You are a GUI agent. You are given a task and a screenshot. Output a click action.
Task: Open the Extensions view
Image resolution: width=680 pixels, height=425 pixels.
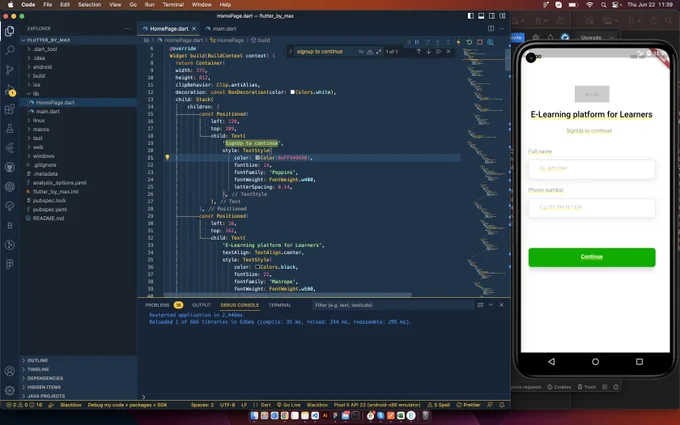pyautogui.click(x=10, y=109)
